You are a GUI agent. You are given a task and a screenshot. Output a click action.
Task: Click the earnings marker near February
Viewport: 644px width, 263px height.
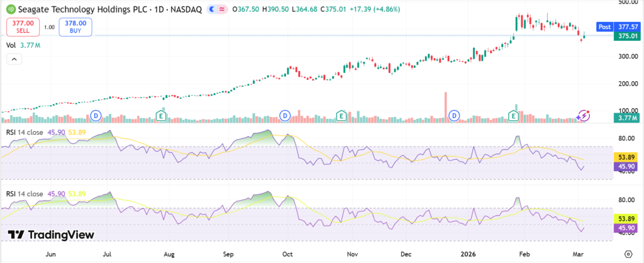click(x=514, y=115)
